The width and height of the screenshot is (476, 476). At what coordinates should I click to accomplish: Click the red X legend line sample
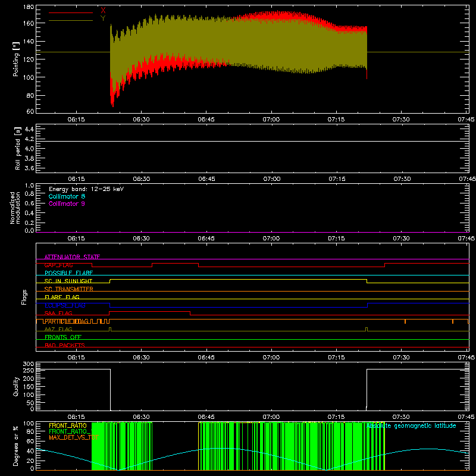point(70,12)
